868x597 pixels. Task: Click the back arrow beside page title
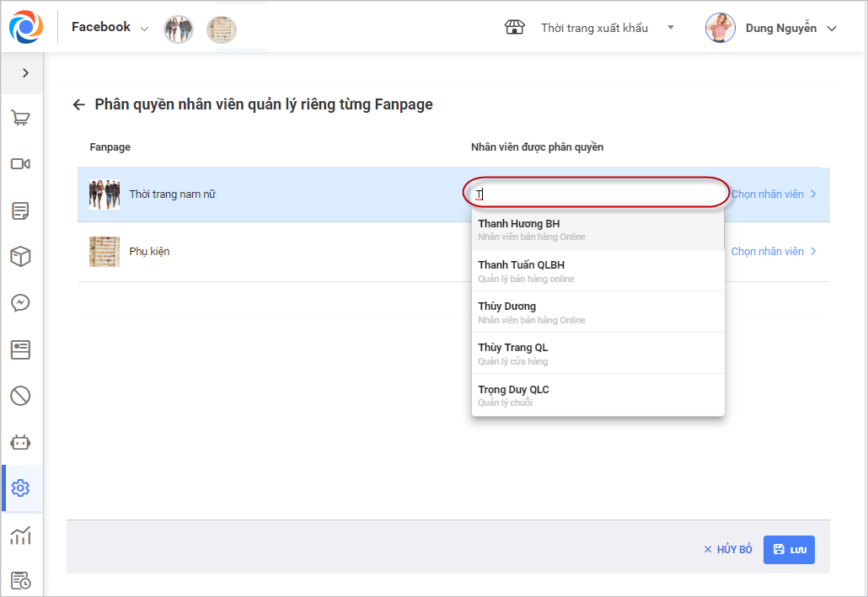[x=79, y=105]
